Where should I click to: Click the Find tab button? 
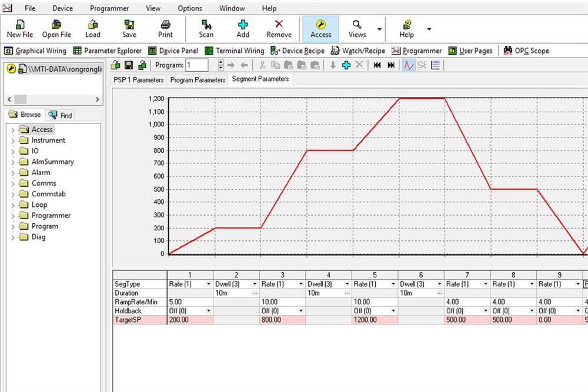tap(61, 115)
